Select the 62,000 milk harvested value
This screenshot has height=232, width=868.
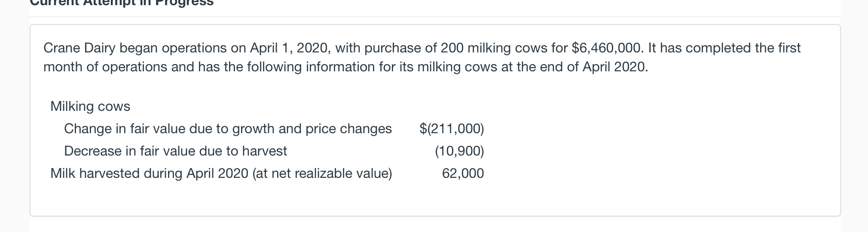[x=463, y=173]
